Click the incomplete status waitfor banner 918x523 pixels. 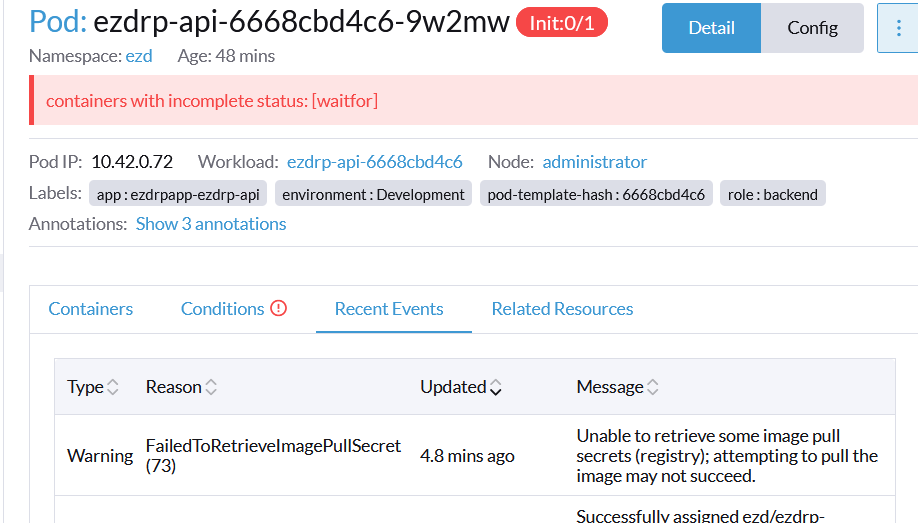tap(474, 100)
